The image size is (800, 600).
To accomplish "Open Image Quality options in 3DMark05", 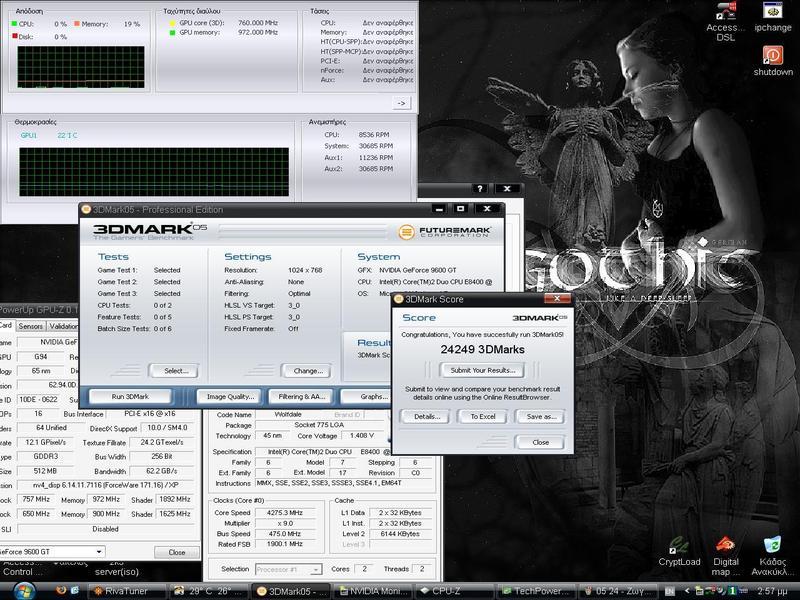I will tap(230, 396).
